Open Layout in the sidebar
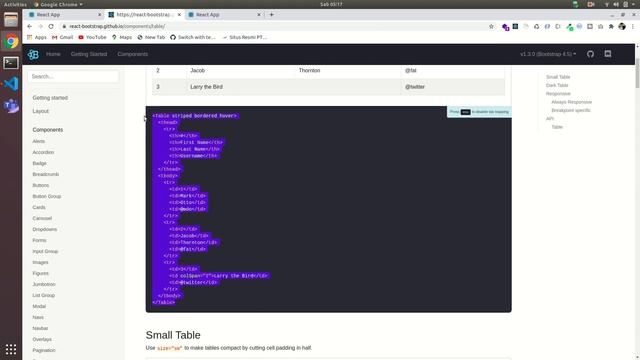Screen dimensions: 640x360 pos(40,111)
